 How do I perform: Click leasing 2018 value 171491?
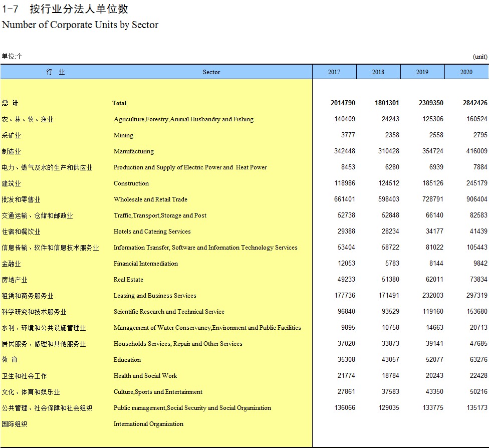[389, 296]
